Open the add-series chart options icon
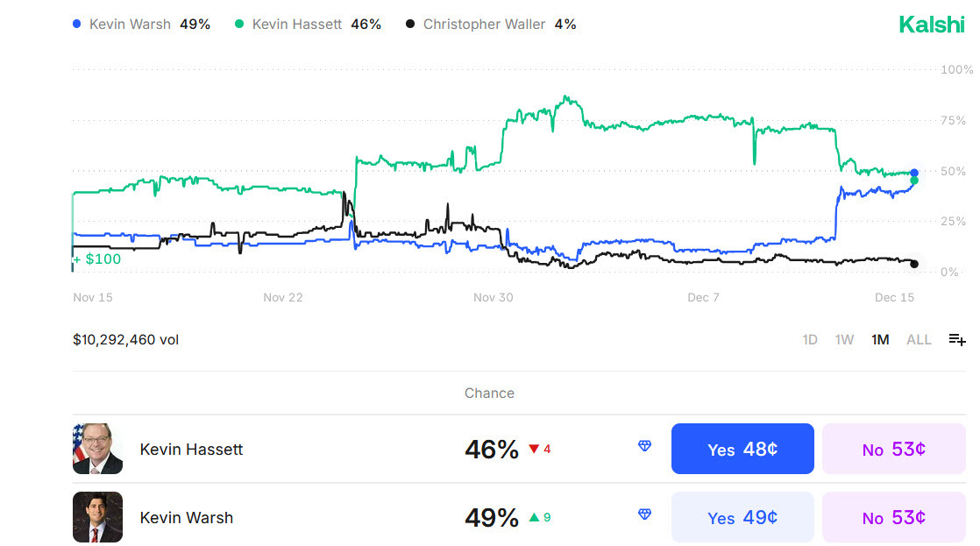The image size is (980, 546). pyautogui.click(x=957, y=339)
